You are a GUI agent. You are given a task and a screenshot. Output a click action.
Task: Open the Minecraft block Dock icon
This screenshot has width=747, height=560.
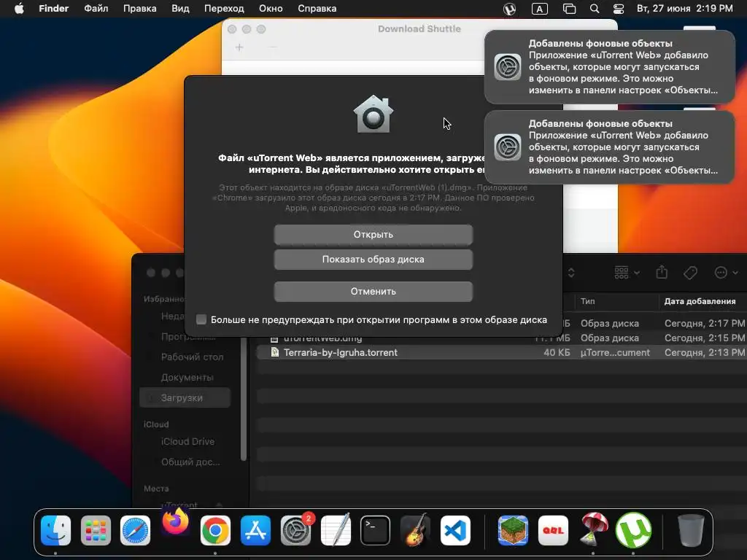point(513,530)
